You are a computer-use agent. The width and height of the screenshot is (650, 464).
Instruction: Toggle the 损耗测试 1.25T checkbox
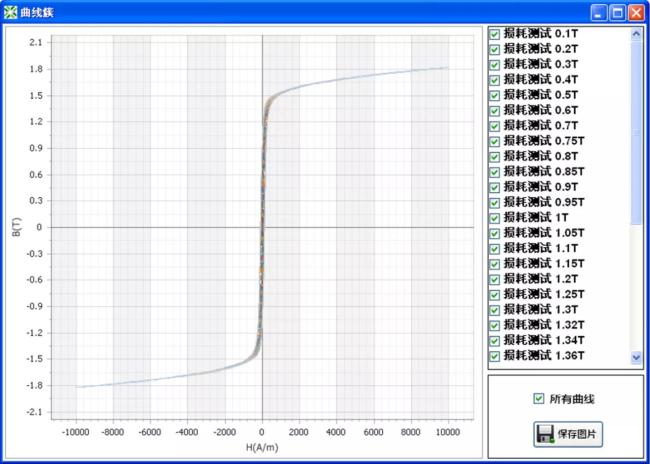(494, 294)
